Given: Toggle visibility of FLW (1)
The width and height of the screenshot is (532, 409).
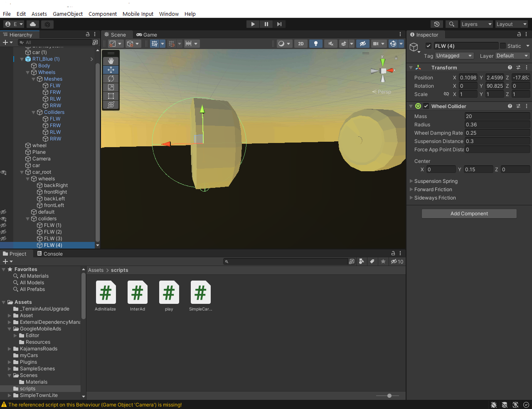Looking at the screenshot, I should 3,225.
